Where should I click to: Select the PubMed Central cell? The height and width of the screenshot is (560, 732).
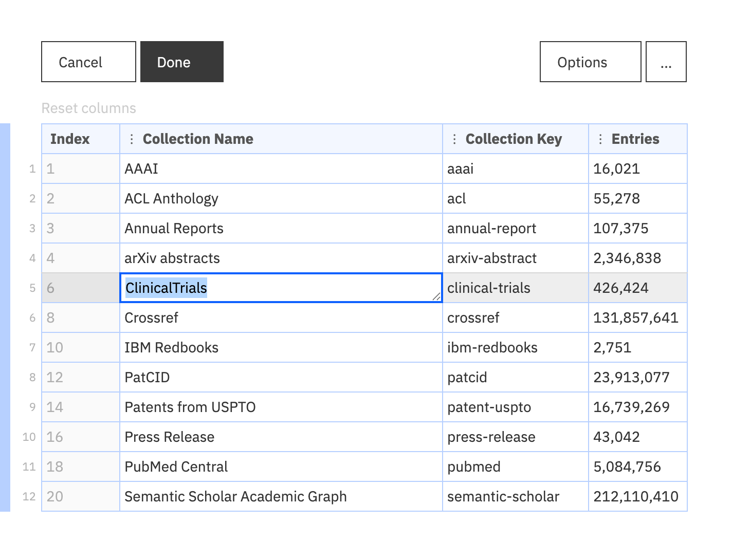(281, 466)
